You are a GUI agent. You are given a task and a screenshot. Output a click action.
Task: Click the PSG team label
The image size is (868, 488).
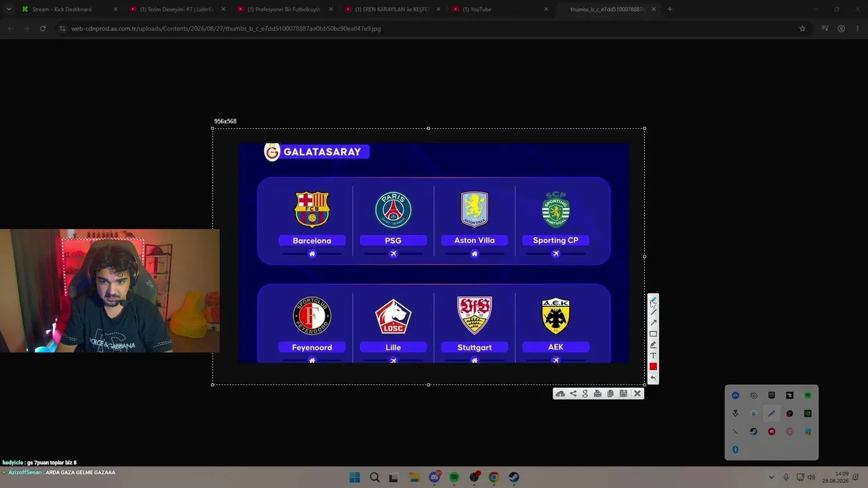[x=393, y=241]
